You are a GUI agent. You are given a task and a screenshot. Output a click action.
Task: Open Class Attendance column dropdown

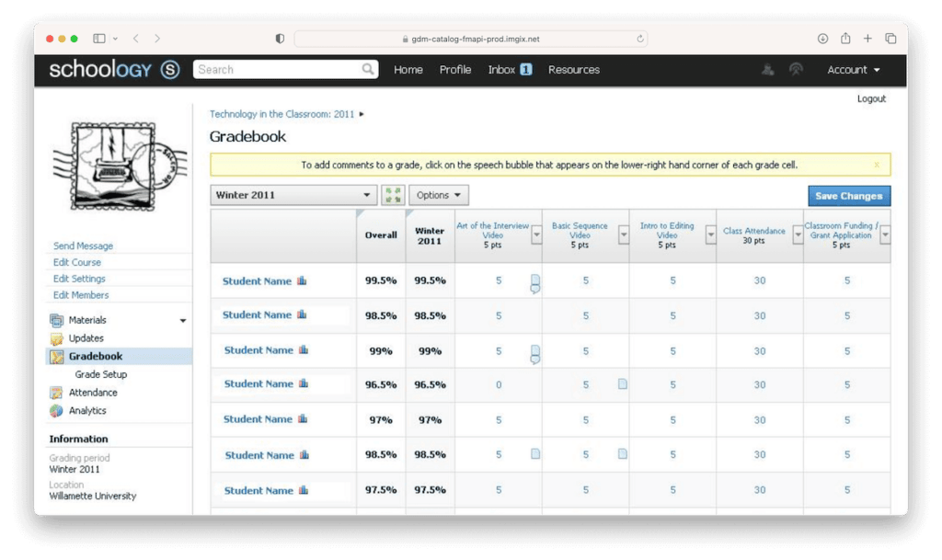pyautogui.click(x=798, y=235)
